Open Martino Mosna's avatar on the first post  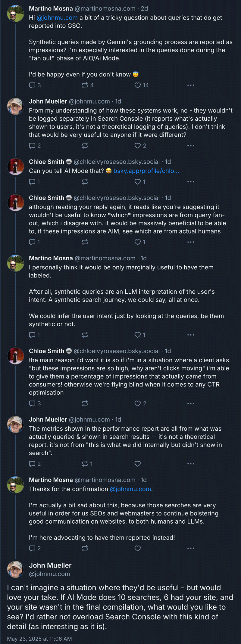coord(15,14)
